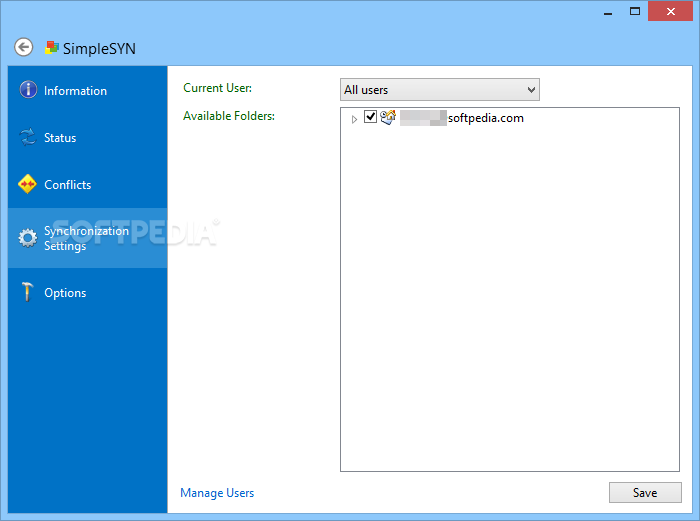
Task: Select Synchronization Settings in sidebar
Action: click(x=88, y=238)
